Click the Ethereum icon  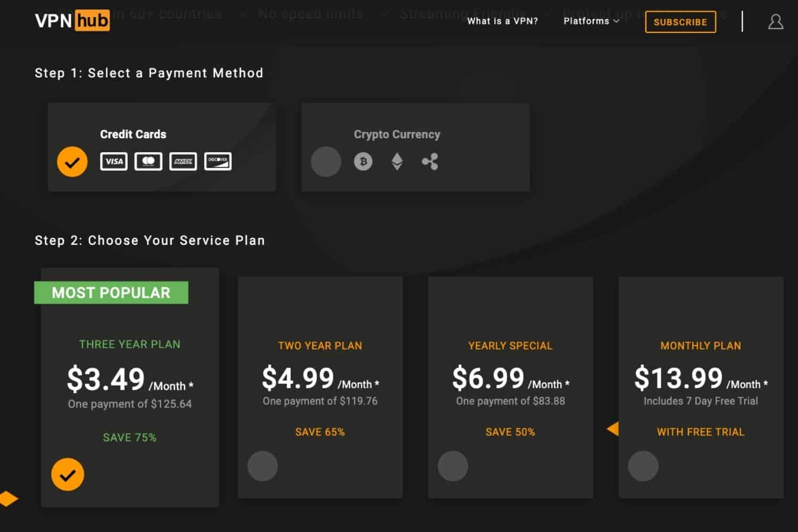397,161
